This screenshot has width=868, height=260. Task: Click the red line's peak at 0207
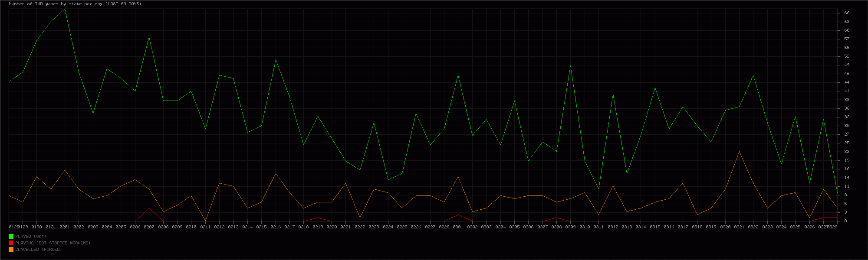pyautogui.click(x=149, y=208)
